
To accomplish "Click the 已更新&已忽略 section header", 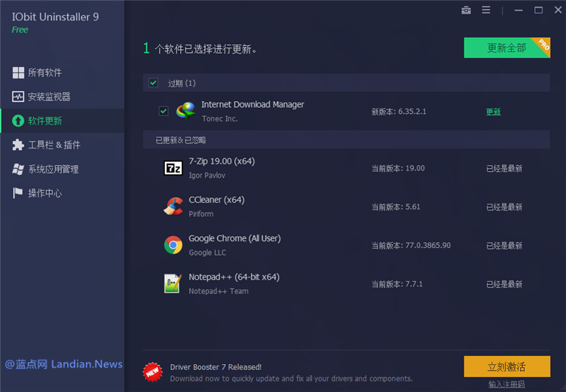I will pos(346,139).
